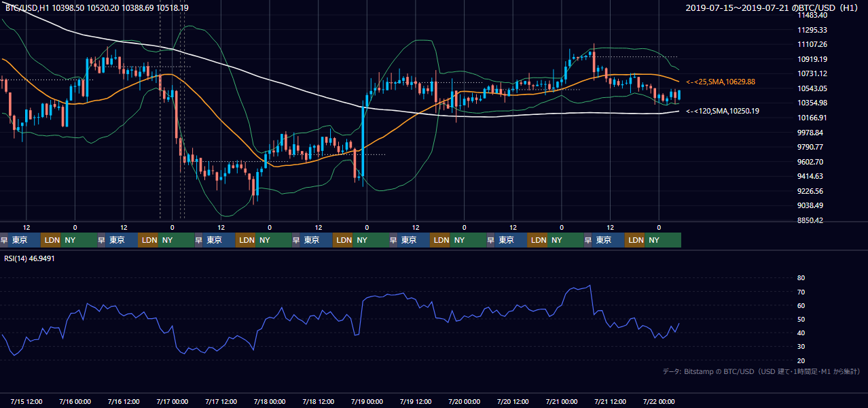The image size is (868, 408).
Task: Select RSI axis level 20
Action: pyautogui.click(x=801, y=360)
